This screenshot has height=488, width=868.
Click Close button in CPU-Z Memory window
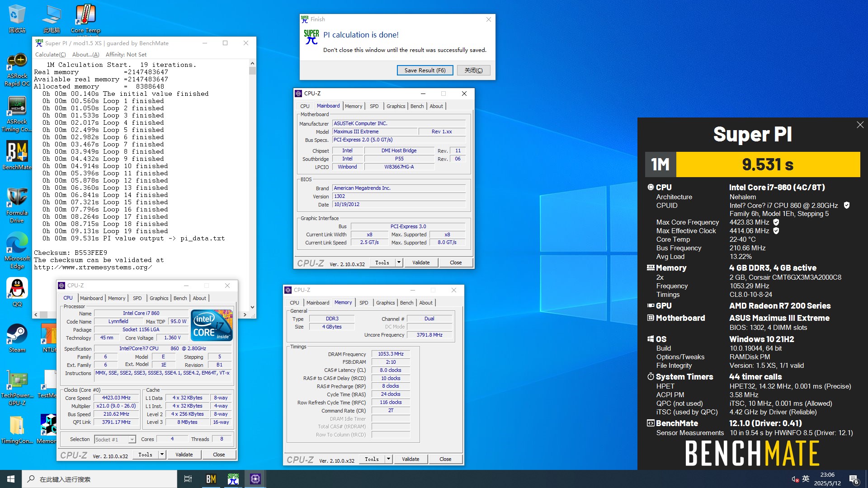pyautogui.click(x=445, y=459)
